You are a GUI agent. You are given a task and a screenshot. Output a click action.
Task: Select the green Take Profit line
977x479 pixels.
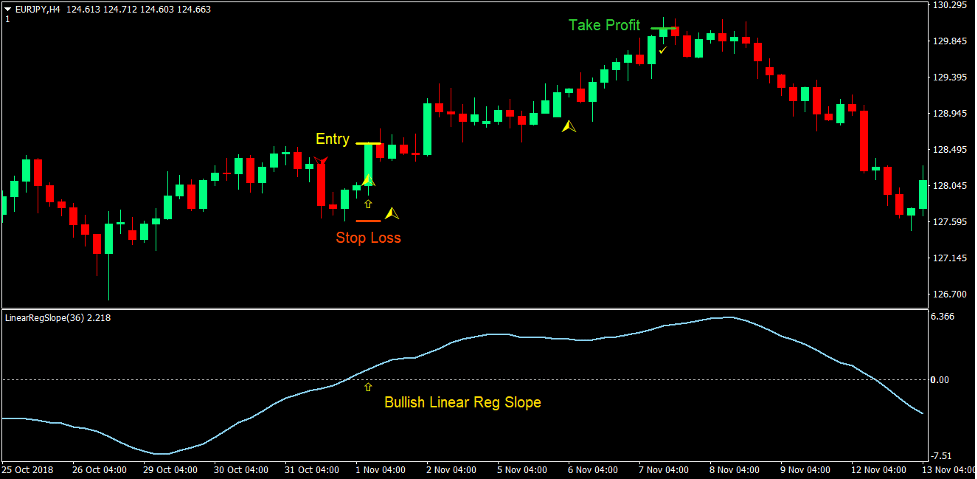pyautogui.click(x=662, y=29)
